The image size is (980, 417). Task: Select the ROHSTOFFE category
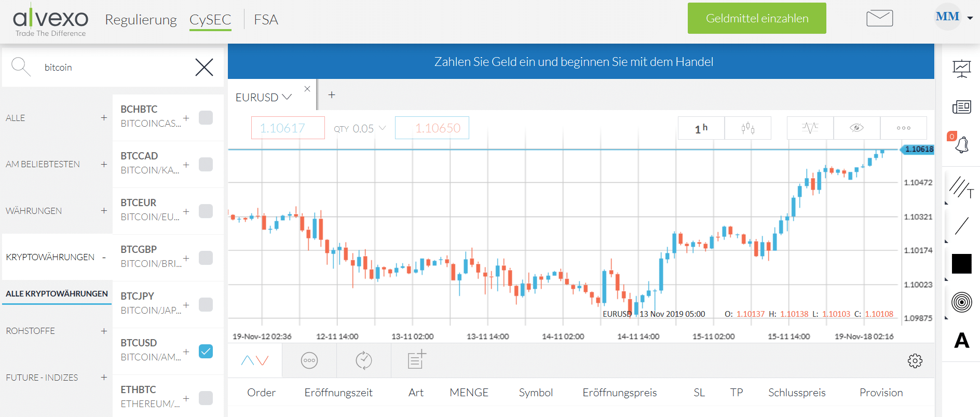click(x=31, y=331)
